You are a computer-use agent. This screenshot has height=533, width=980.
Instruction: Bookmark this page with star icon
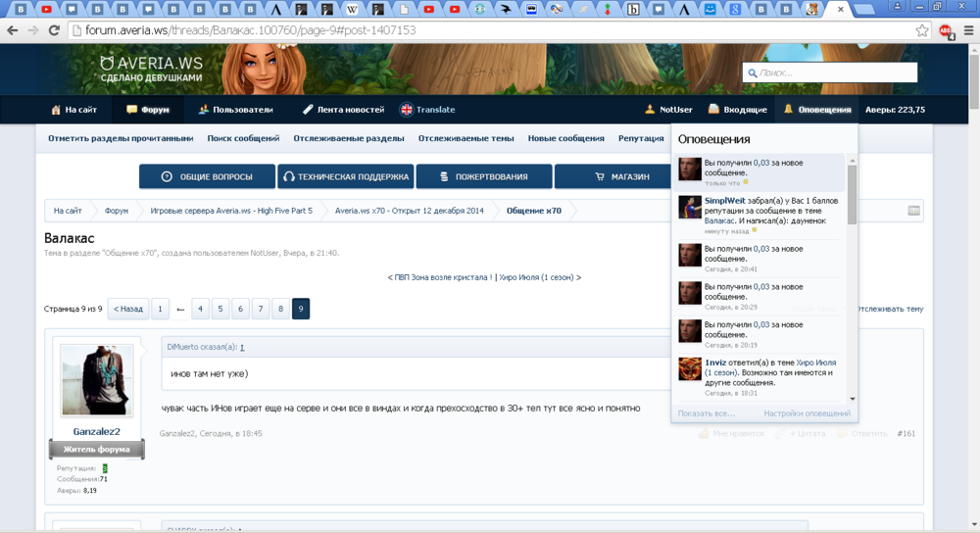coord(922,30)
